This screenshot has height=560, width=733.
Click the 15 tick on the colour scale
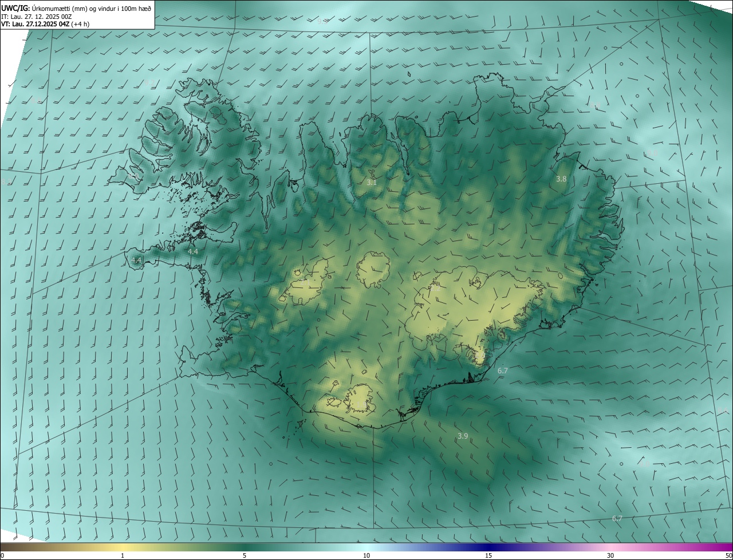click(x=488, y=556)
